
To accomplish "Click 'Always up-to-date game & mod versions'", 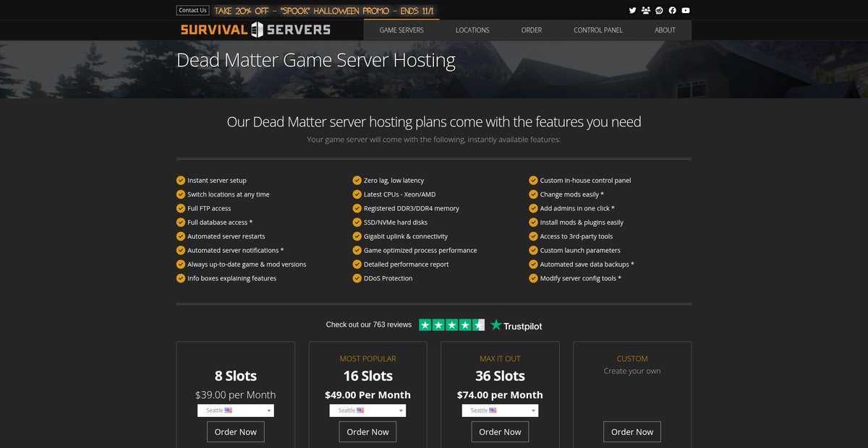I will [247, 264].
